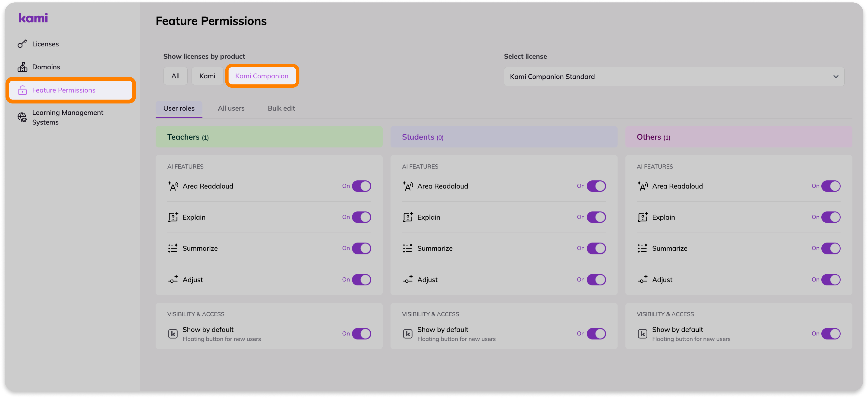
Task: Click the Licenses key icon
Action: click(x=22, y=44)
